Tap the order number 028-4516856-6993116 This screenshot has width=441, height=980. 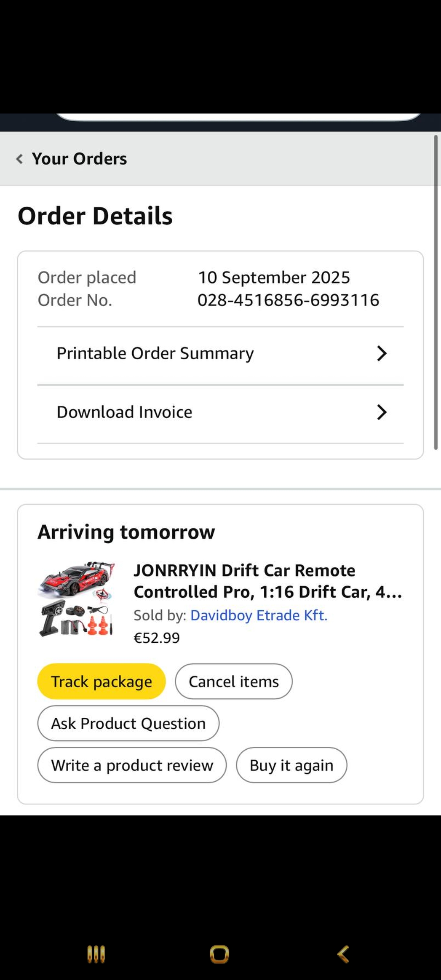[288, 300]
